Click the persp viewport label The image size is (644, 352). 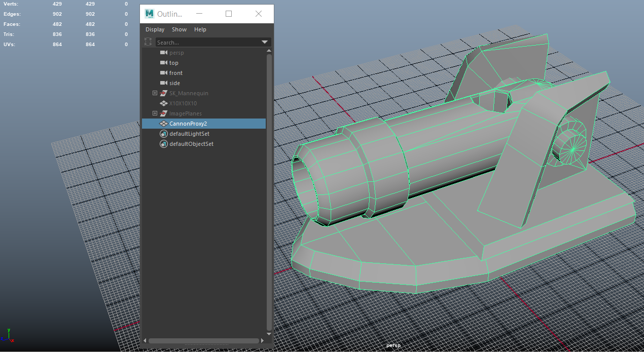(393, 345)
